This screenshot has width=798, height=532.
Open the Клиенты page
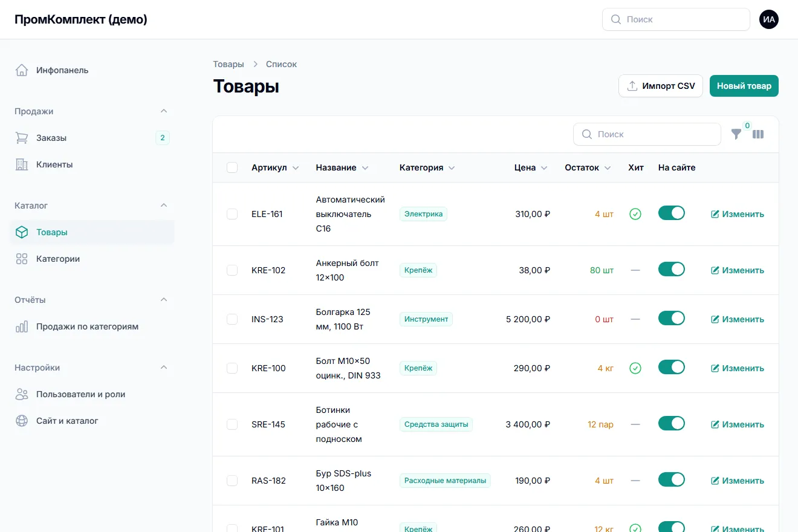(x=92, y=164)
